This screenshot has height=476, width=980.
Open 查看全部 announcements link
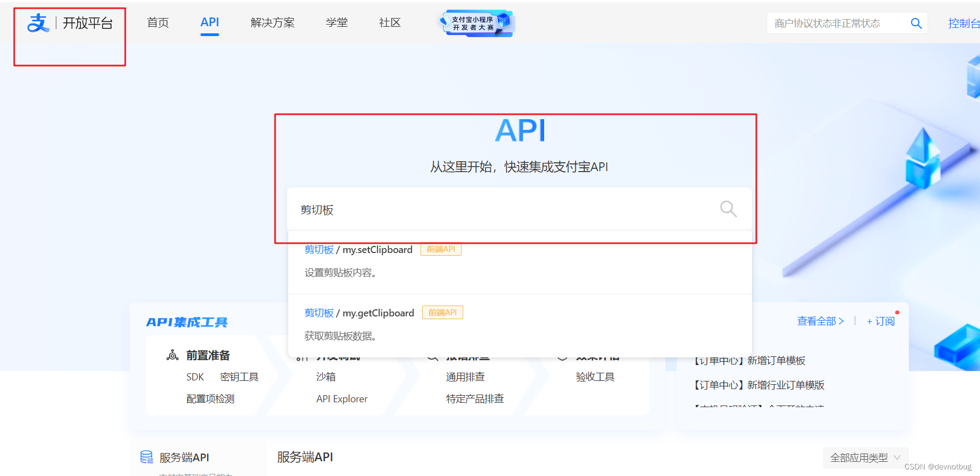tap(820, 321)
